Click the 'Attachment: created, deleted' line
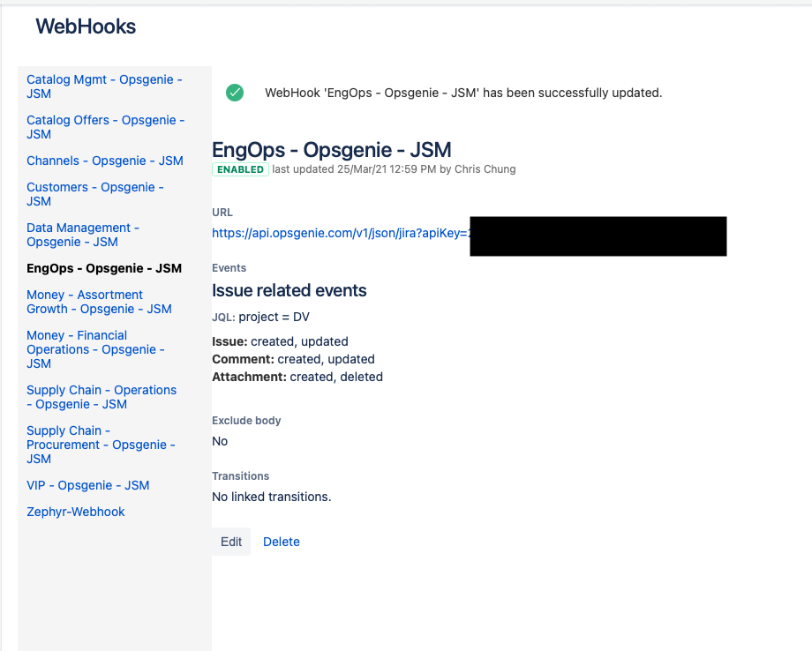 coord(297,377)
